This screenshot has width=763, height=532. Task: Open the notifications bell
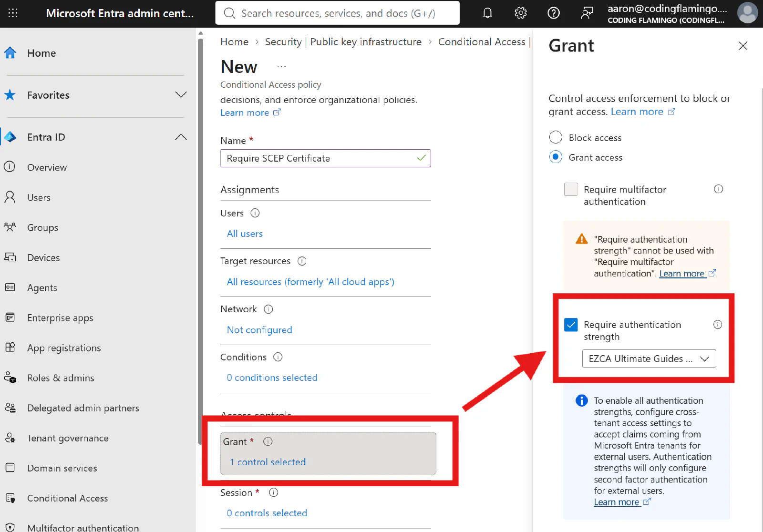(x=487, y=13)
